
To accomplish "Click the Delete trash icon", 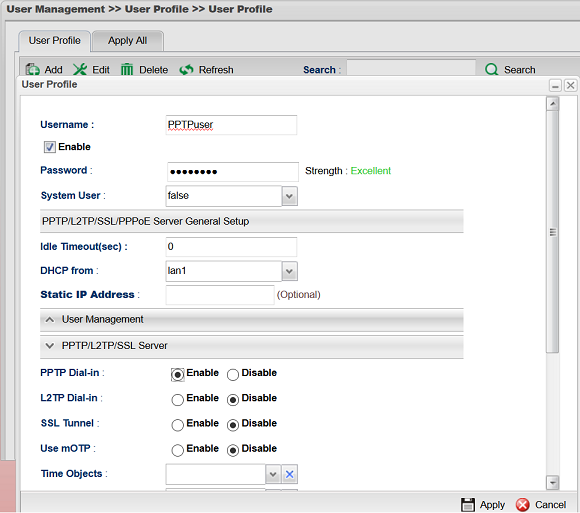I will click(127, 70).
